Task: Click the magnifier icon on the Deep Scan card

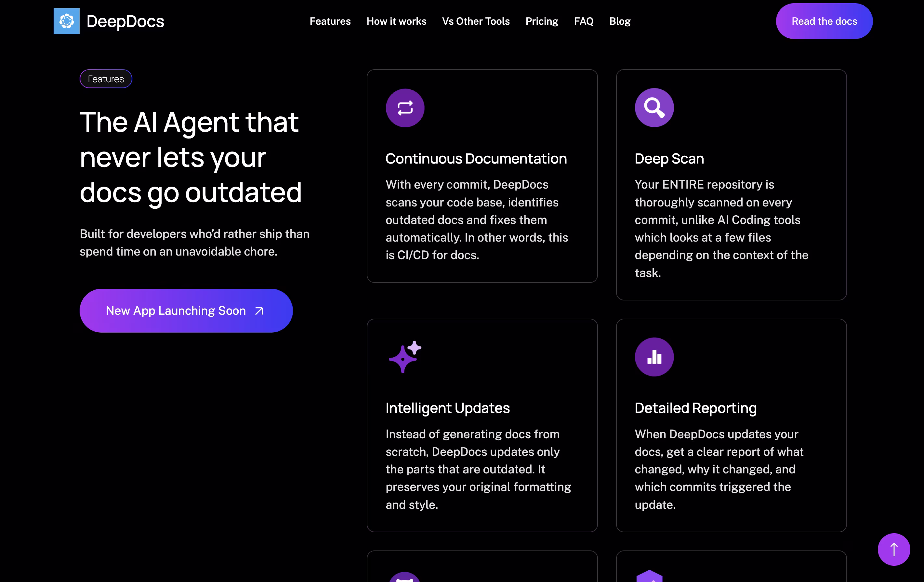Action: pos(654,108)
